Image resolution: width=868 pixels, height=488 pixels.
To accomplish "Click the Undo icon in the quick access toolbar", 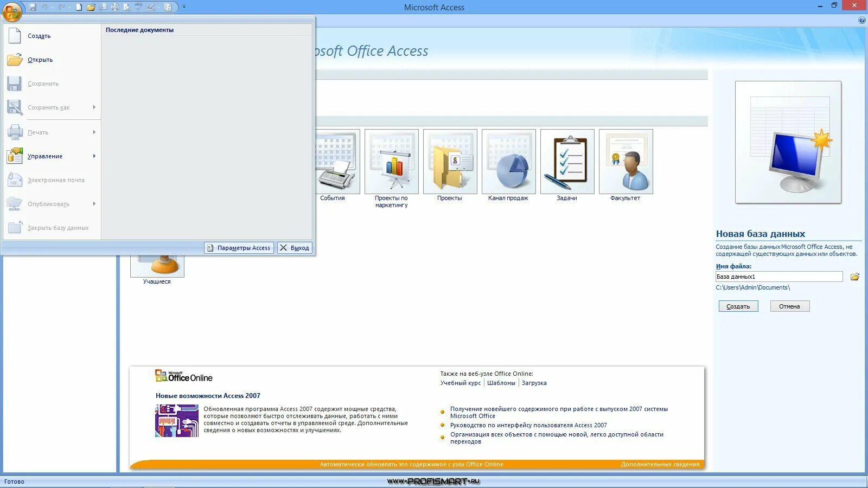I will click(44, 7).
